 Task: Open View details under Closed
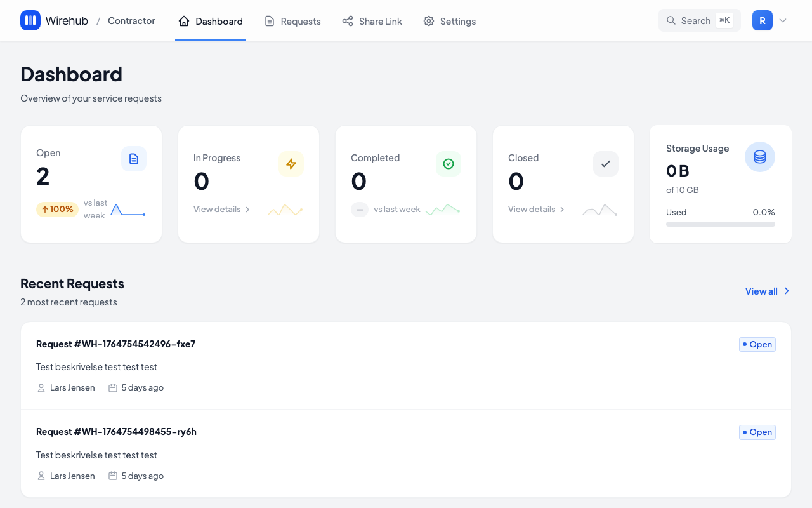[536, 209]
